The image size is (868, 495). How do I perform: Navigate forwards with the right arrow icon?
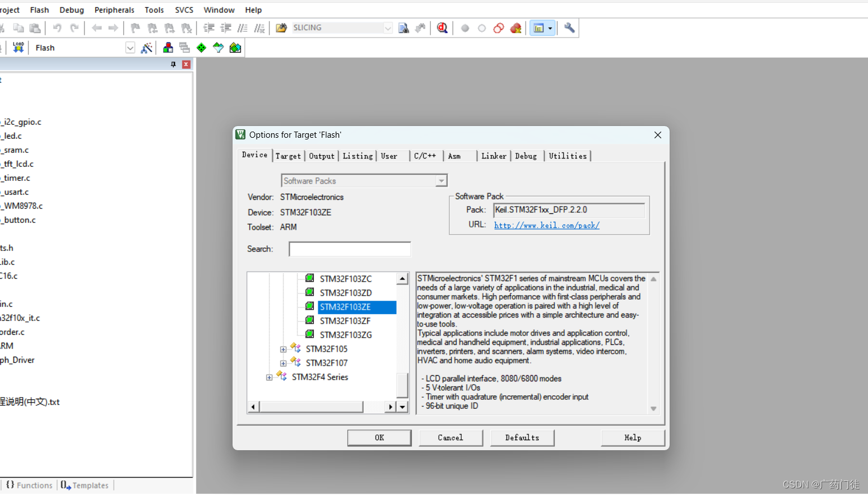(x=113, y=28)
